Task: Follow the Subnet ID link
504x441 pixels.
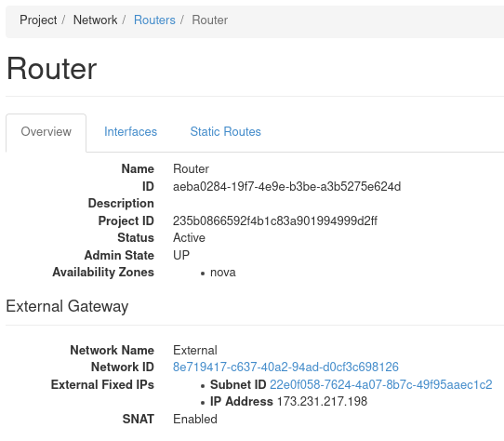Action: pyautogui.click(x=381, y=384)
